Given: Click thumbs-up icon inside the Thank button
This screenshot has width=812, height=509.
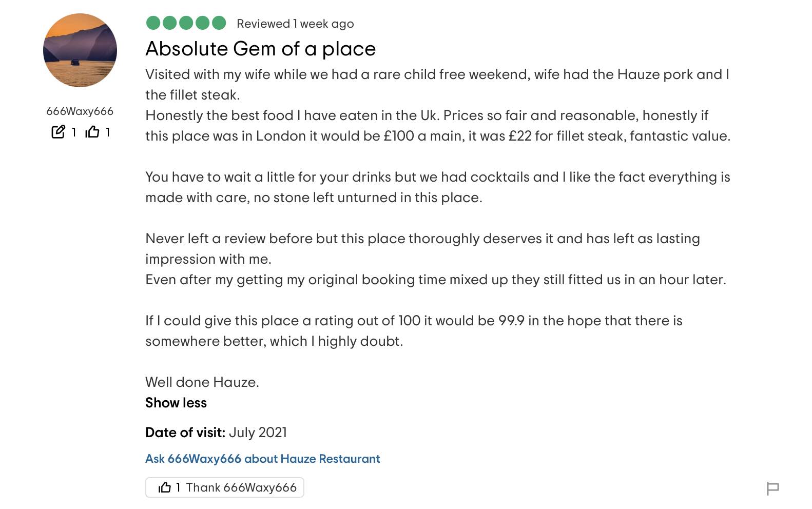Looking at the screenshot, I should coord(165,487).
